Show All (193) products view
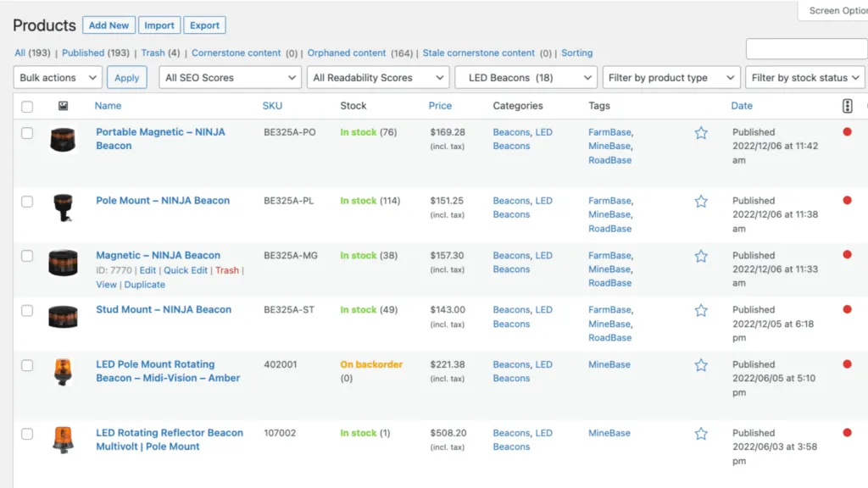The height and width of the screenshot is (488, 868). (x=32, y=53)
